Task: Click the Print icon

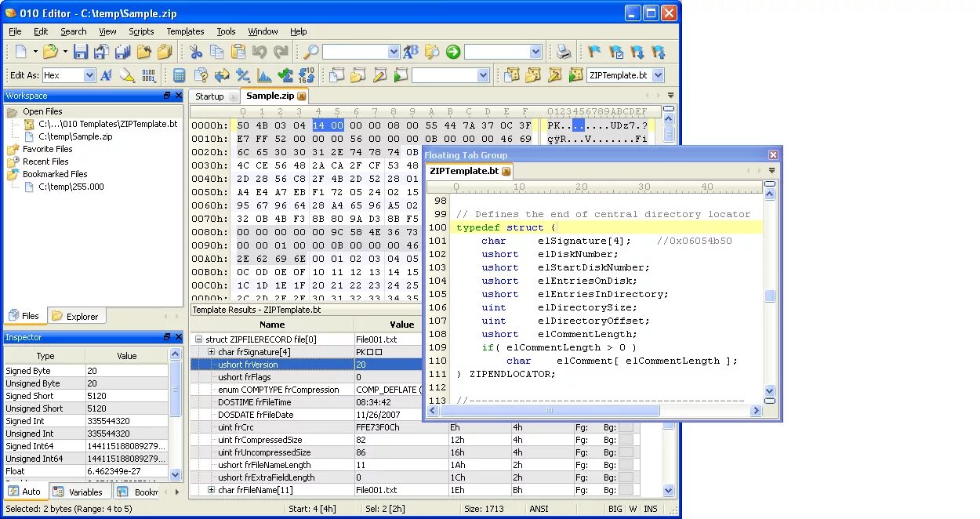Action: point(564,53)
